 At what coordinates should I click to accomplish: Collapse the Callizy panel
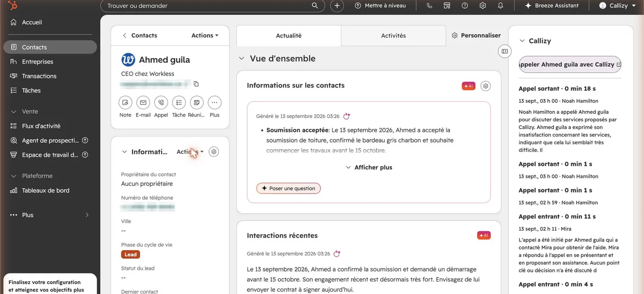point(522,41)
